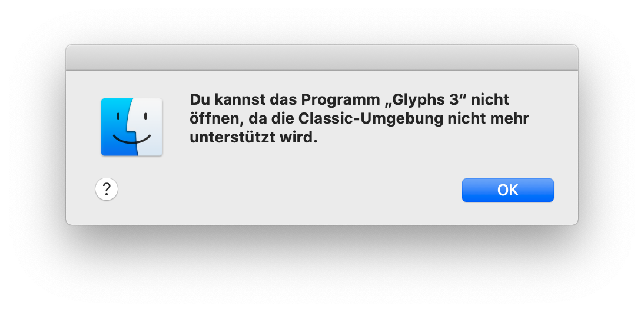Click the word "Classic-Umgebung" in the alert text

[371, 119]
